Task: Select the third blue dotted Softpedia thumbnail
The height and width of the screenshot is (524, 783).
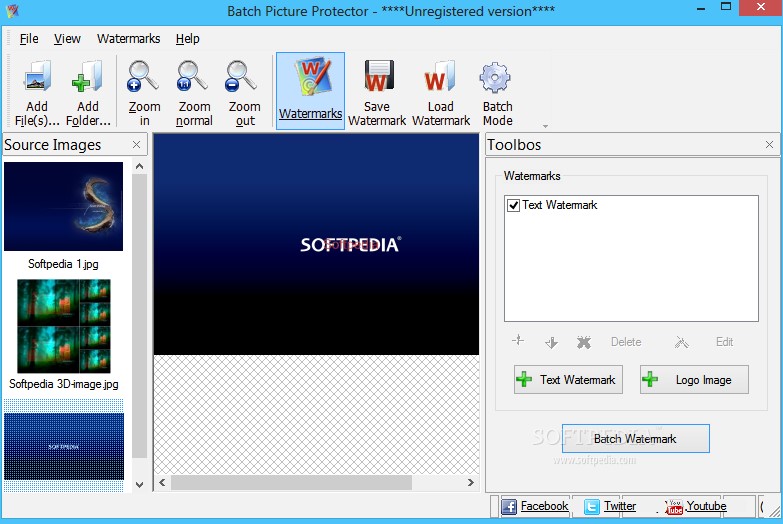Action: [x=63, y=446]
